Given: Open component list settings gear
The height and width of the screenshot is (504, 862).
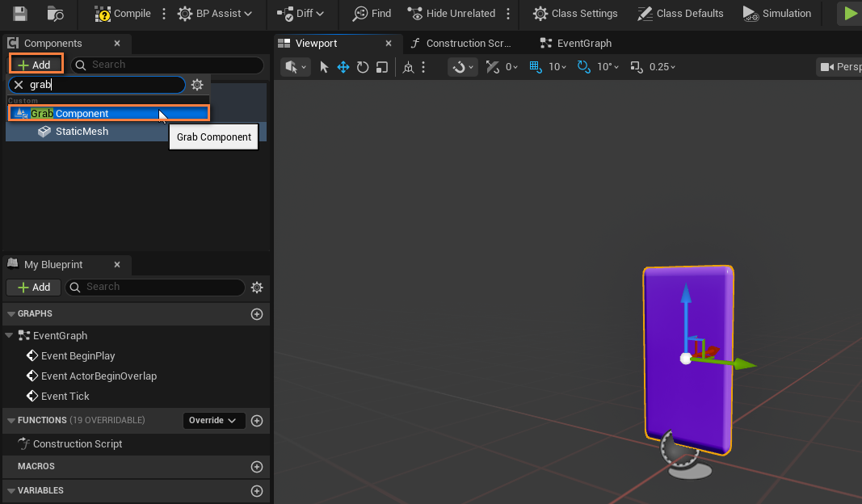Looking at the screenshot, I should [197, 84].
